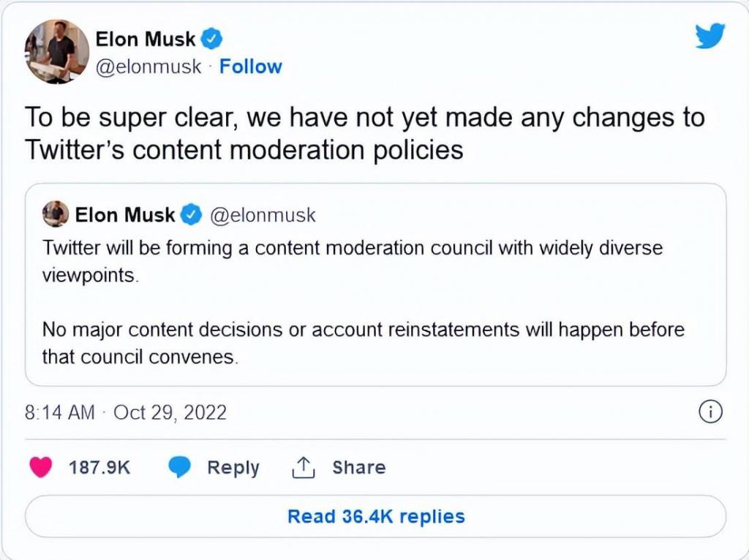Click the @elonmusk handle under the header name
This screenshot has width=749, height=560.
pos(148,67)
